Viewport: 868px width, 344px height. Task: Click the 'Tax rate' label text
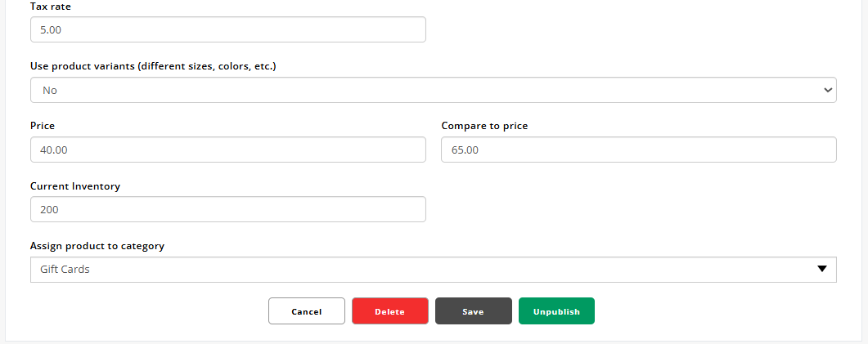coord(50,6)
